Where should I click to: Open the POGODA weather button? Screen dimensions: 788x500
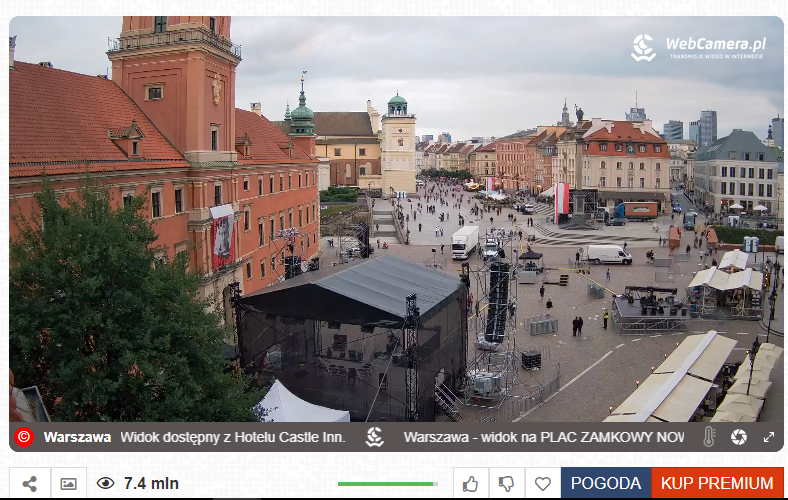[x=605, y=483]
